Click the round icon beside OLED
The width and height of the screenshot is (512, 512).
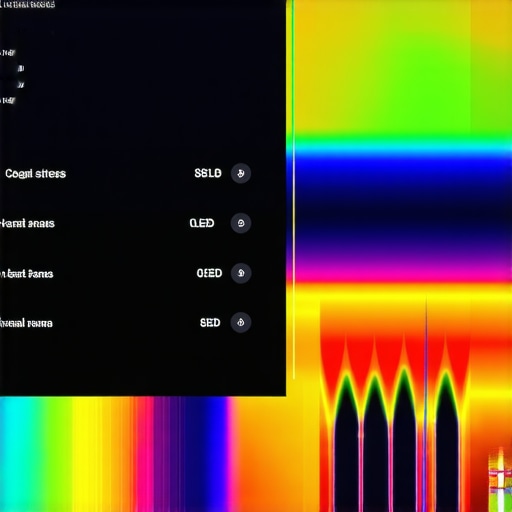point(241,223)
